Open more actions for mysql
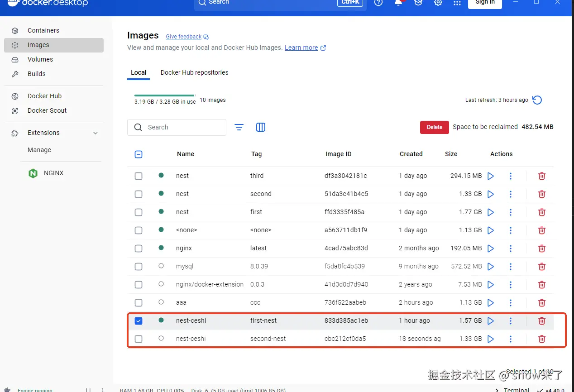Viewport: 574px width, 392px height. coord(511,267)
